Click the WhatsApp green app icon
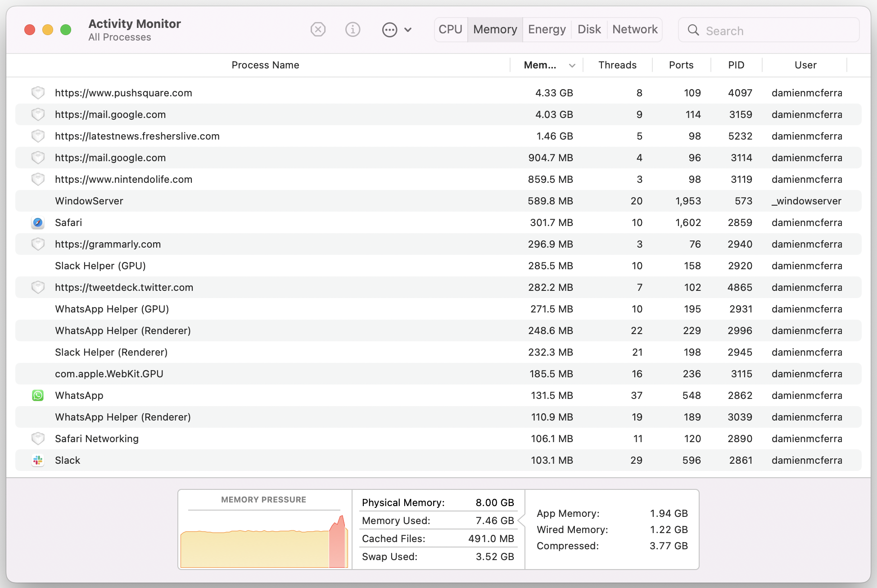Image resolution: width=877 pixels, height=588 pixels. click(x=38, y=395)
